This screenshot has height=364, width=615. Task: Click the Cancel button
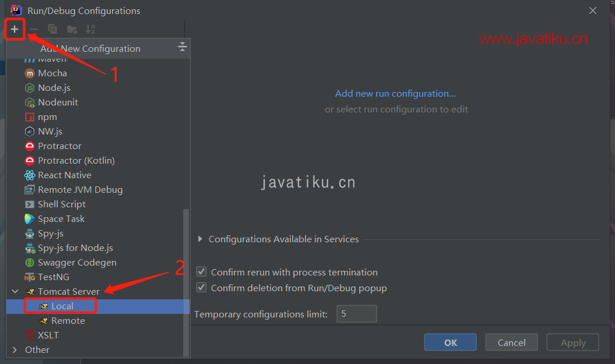tap(511, 342)
